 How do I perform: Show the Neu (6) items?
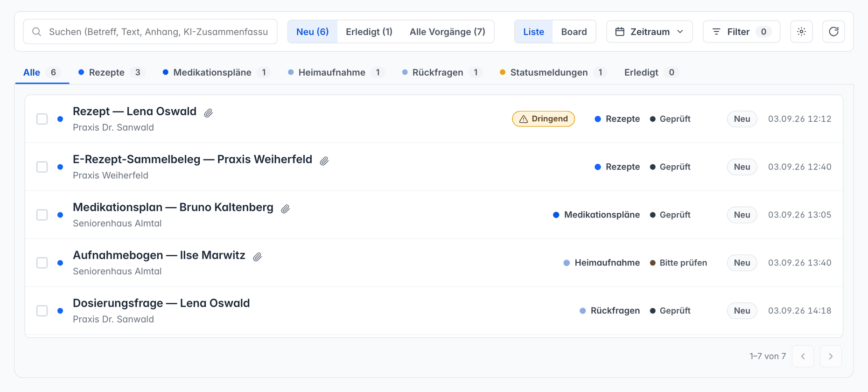coord(312,32)
